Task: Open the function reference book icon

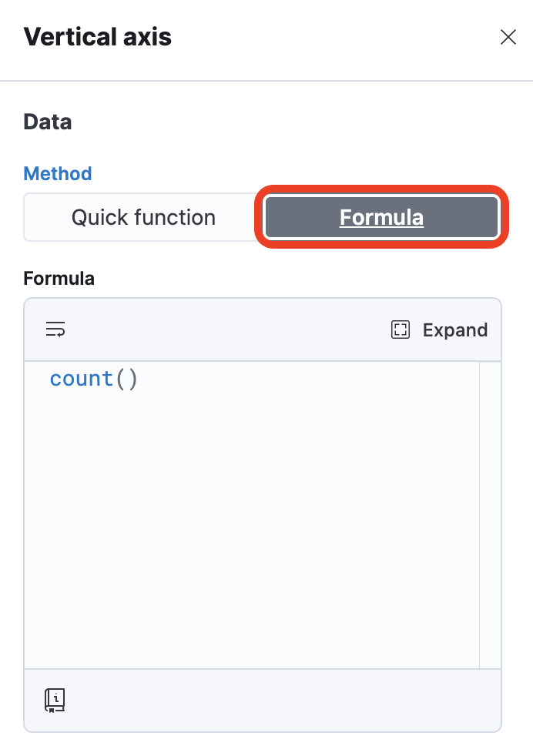Action: [x=55, y=700]
